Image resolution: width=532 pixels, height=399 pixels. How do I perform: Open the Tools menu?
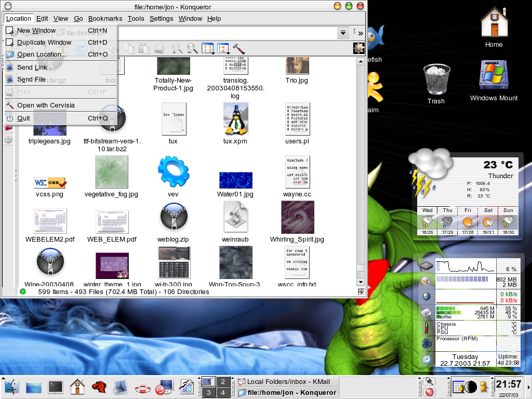click(136, 19)
